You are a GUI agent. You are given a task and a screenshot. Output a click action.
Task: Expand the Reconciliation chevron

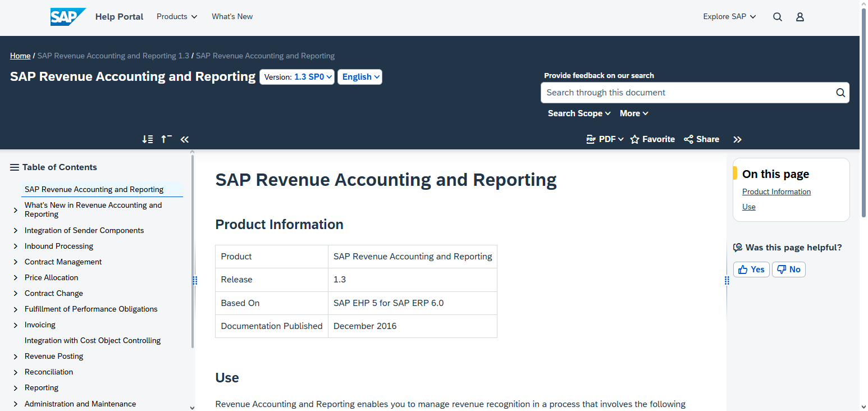pyautogui.click(x=16, y=372)
